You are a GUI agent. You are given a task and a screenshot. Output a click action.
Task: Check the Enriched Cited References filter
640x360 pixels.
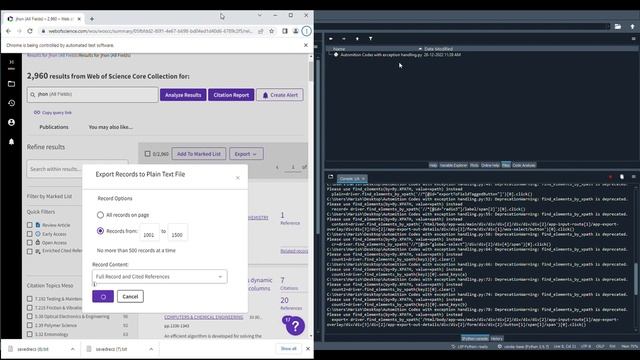tap(29, 251)
